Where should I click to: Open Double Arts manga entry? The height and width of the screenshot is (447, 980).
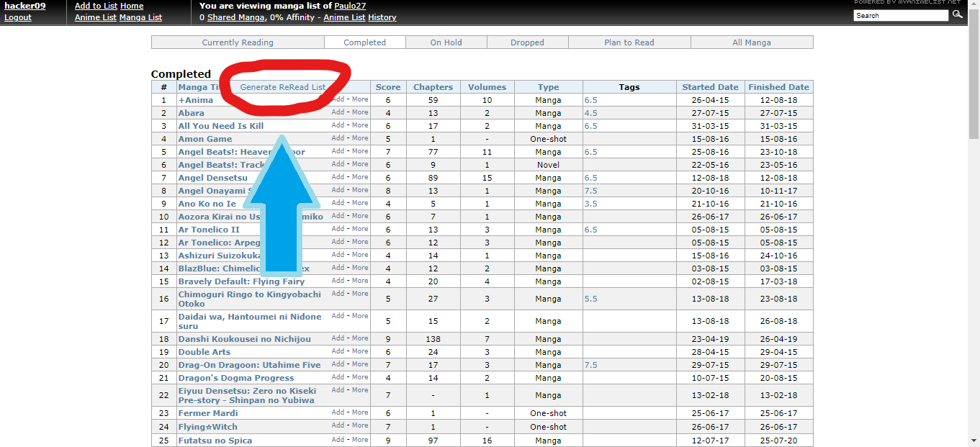204,352
